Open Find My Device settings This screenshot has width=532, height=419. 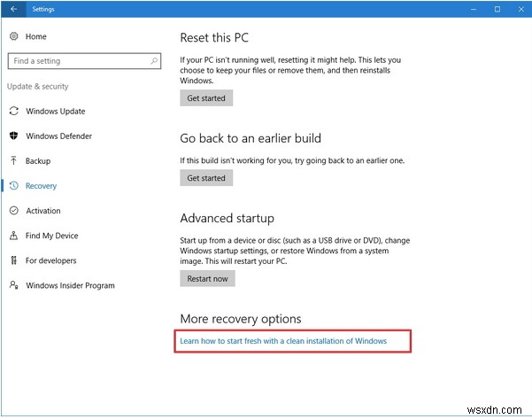click(x=52, y=236)
